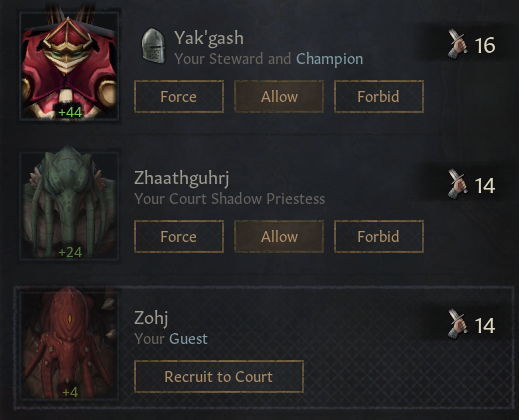Click Recruit to Court for Zohj
519x420 pixels.
(219, 377)
